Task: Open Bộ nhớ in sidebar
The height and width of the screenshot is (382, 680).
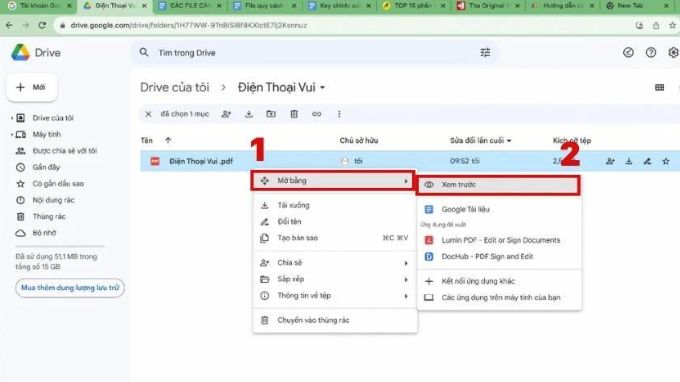Action: [x=44, y=233]
